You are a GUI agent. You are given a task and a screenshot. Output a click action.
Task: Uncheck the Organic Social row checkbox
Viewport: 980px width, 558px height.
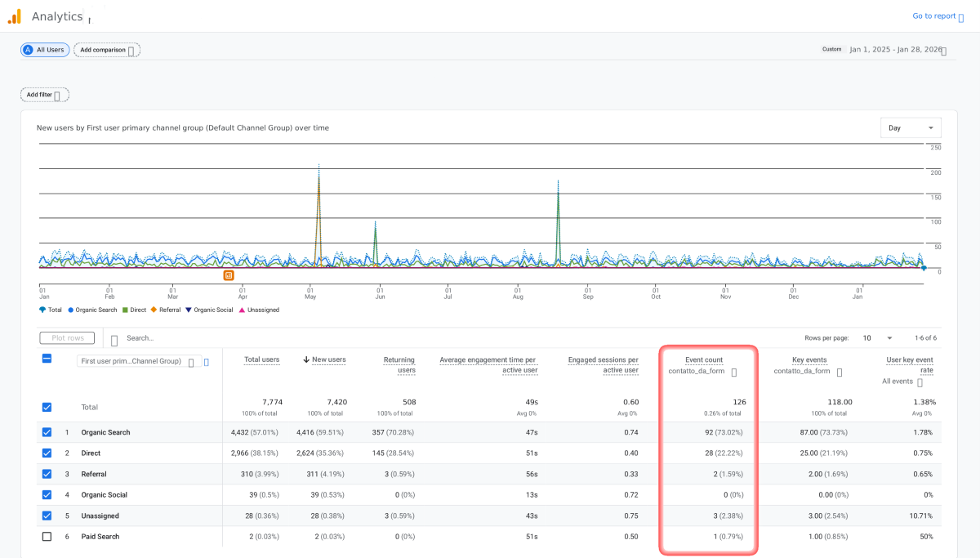[47, 494]
